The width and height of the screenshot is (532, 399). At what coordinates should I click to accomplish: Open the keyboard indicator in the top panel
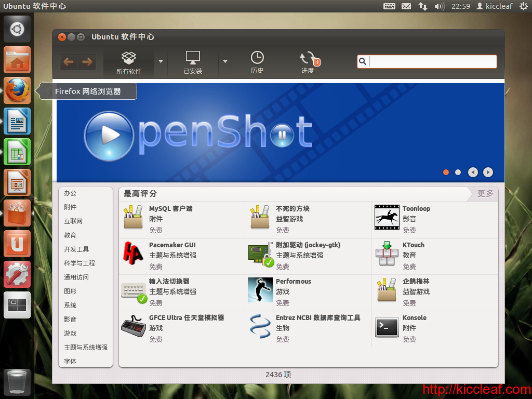[389, 6]
